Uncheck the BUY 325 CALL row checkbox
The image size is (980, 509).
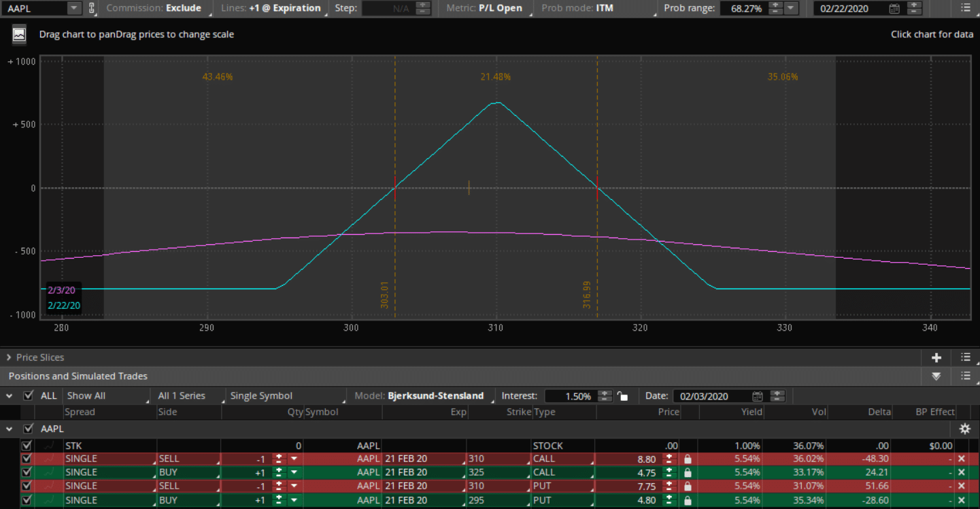point(27,472)
